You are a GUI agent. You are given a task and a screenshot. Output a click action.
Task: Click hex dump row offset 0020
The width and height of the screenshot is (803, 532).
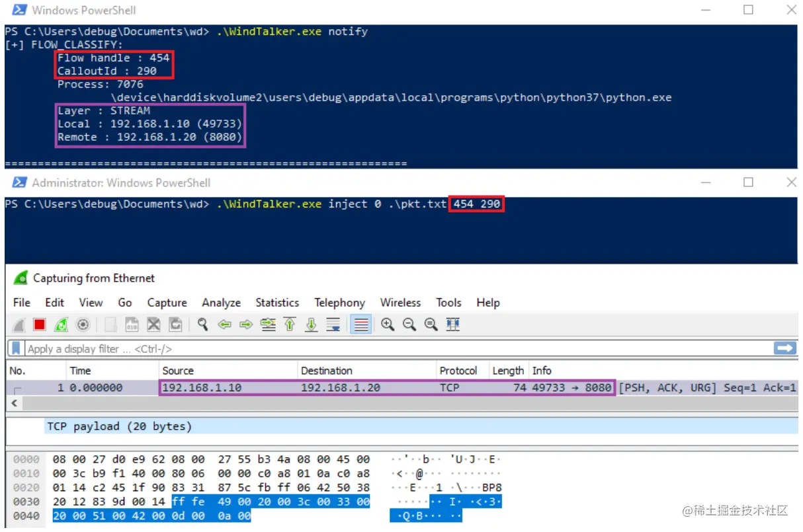click(26, 488)
